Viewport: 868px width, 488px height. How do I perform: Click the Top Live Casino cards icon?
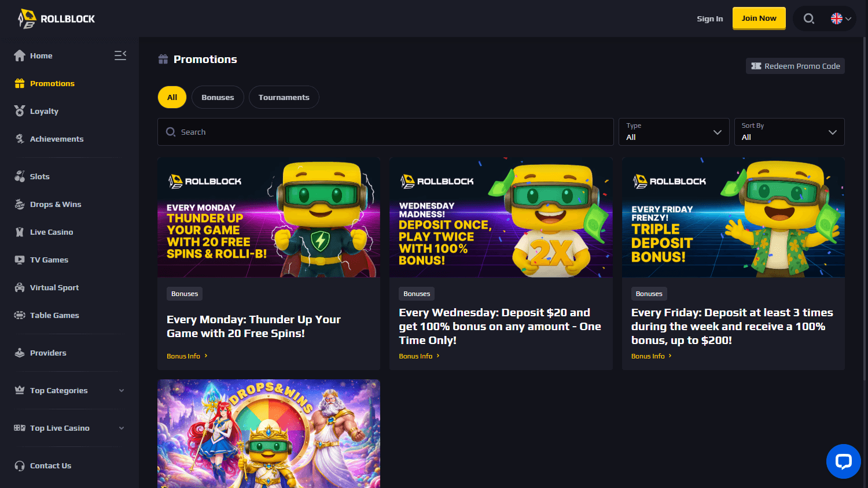pos(20,428)
